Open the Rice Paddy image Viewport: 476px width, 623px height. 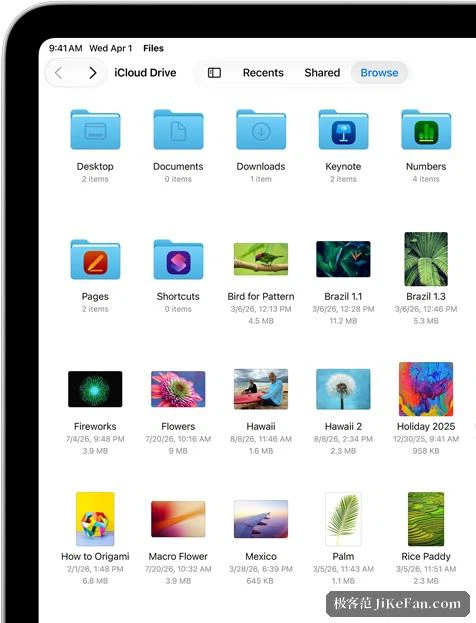tap(426, 519)
